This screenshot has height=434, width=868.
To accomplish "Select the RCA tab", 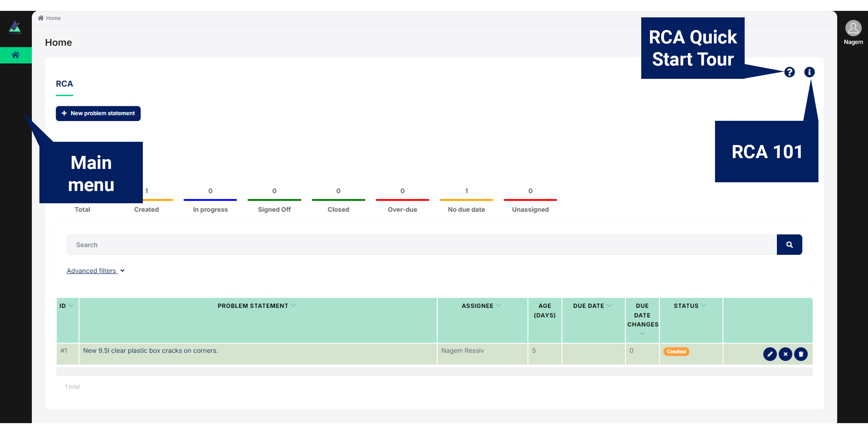I will [x=64, y=84].
